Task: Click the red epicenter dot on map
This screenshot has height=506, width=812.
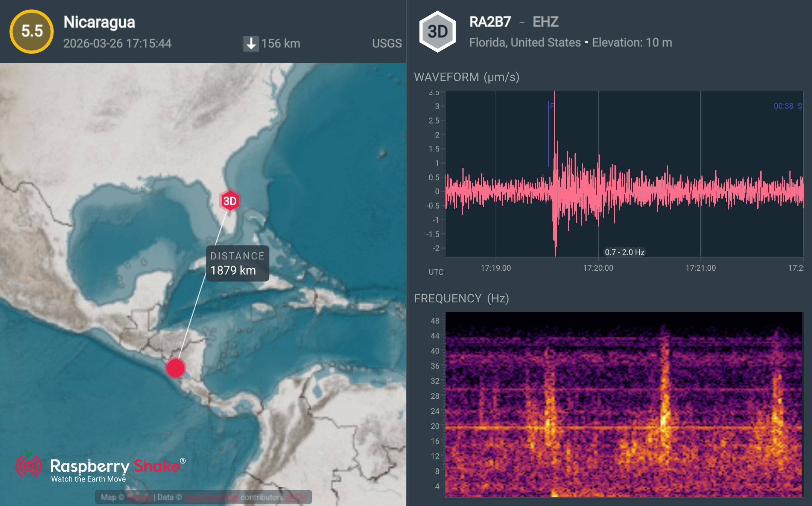Action: point(175,368)
